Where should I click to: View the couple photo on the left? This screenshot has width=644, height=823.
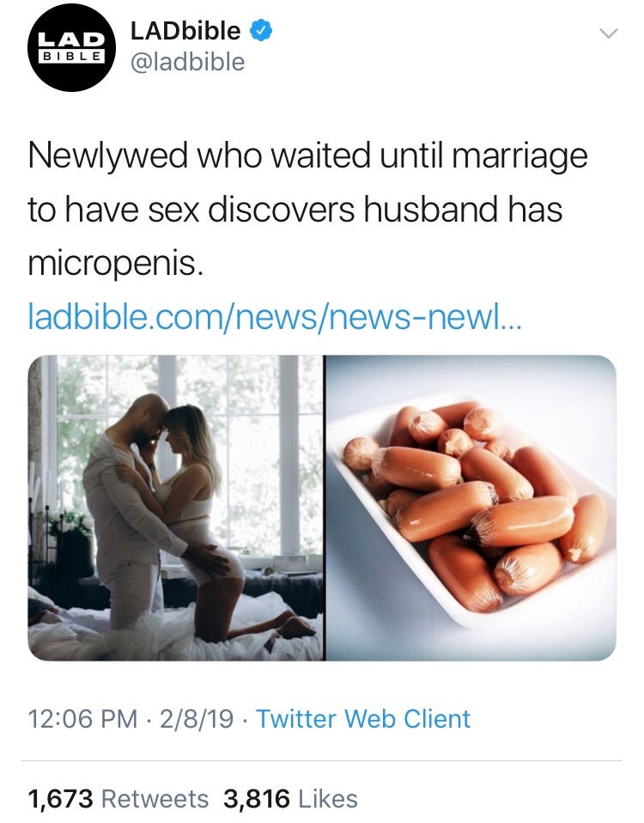coord(175,508)
